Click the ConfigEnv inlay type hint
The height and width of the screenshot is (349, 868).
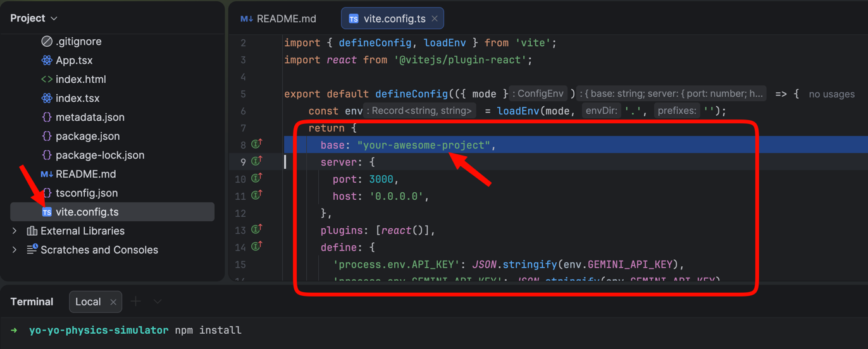tap(538, 94)
